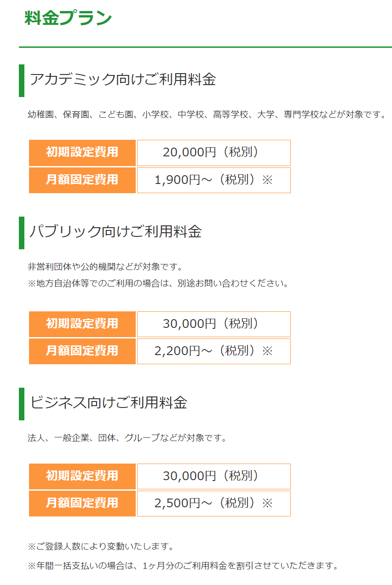Select the 1,900円〜(税別) monthly fee cell
The height and width of the screenshot is (585, 392).
click(x=214, y=180)
